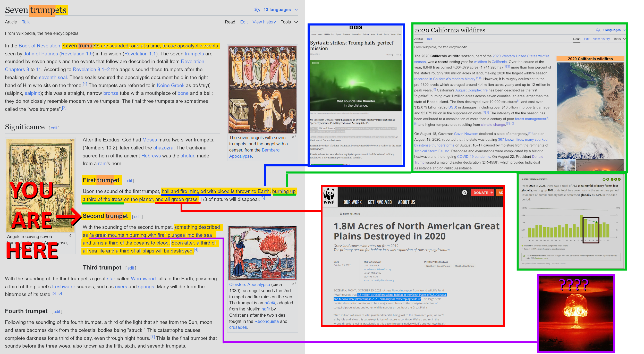The width and height of the screenshot is (644, 354).
Task: Open the 13 languages dropdown
Action: [x=276, y=10]
